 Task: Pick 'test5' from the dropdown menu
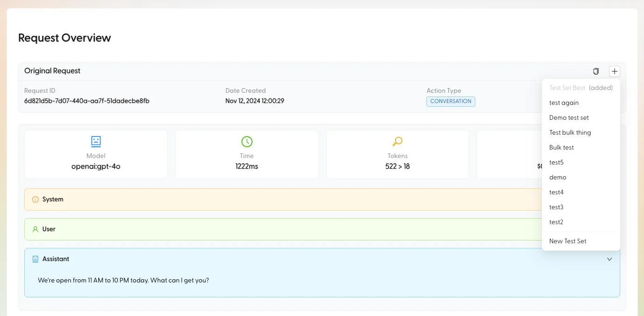click(x=556, y=162)
